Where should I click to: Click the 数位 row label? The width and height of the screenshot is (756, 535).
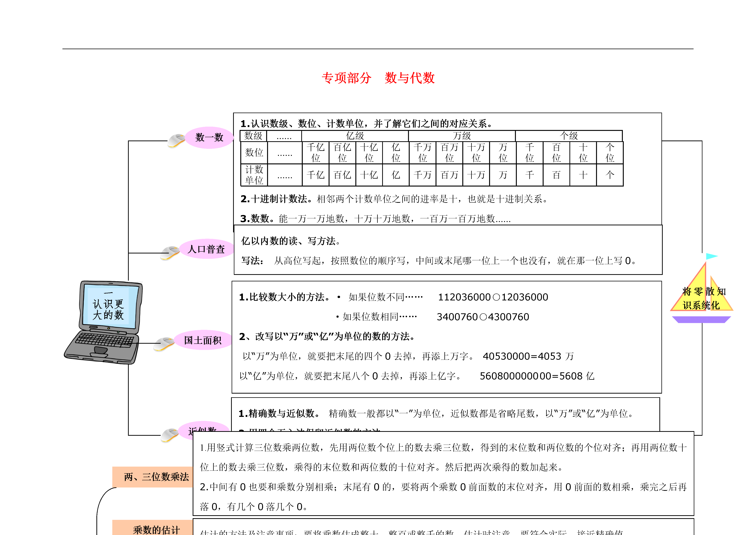tap(254, 153)
